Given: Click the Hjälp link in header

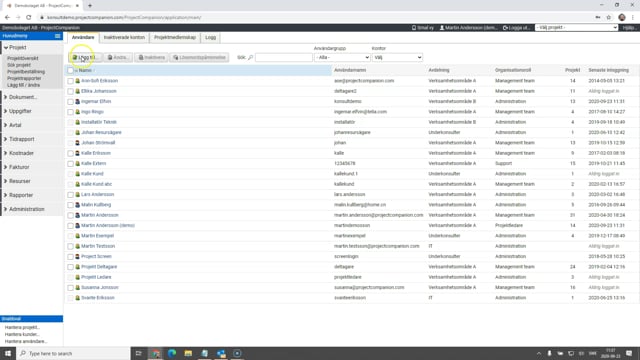Looking at the screenshot, I should (x=629, y=28).
